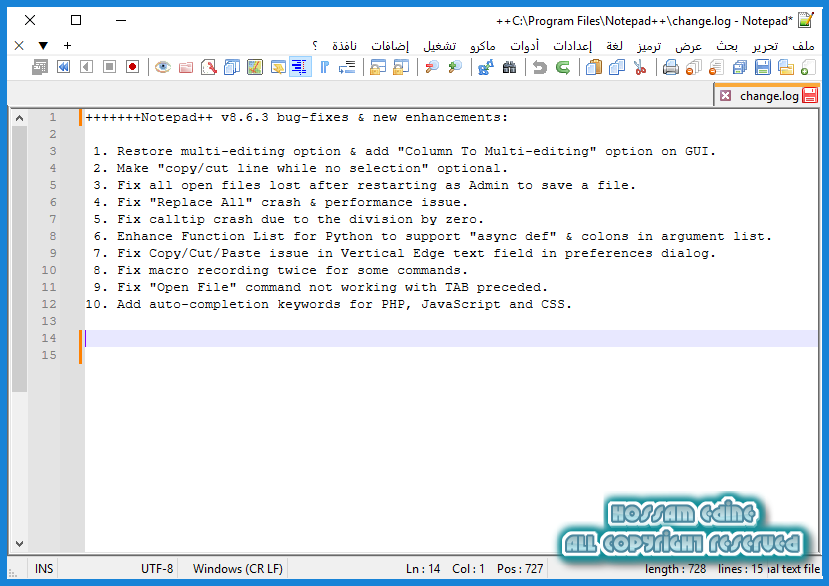Open the إضافات (Plugins) menu
Image resolution: width=829 pixels, height=586 pixels.
pos(390,46)
